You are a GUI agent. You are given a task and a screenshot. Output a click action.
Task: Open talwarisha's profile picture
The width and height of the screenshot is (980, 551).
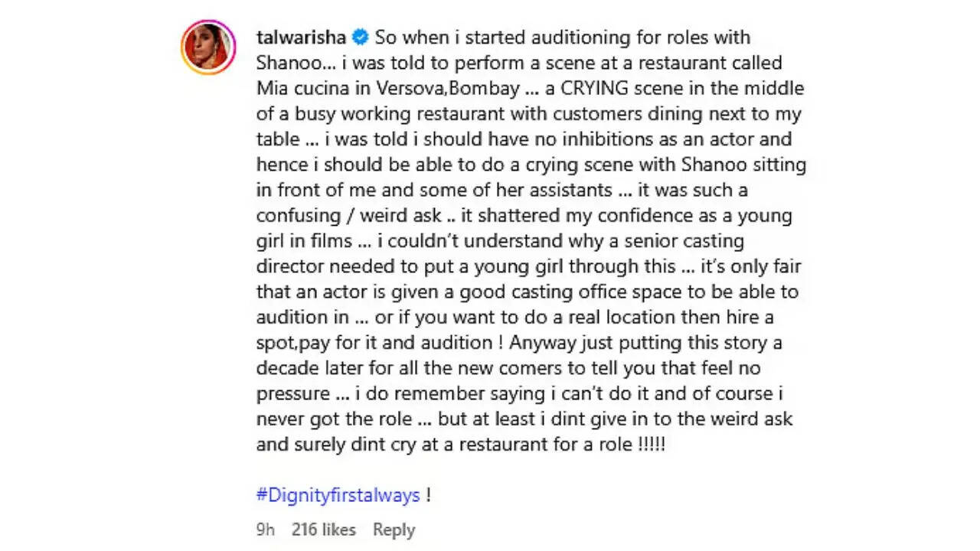pos(208,47)
